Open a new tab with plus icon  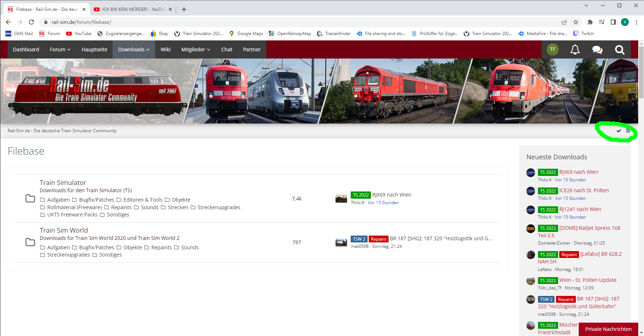(x=184, y=9)
